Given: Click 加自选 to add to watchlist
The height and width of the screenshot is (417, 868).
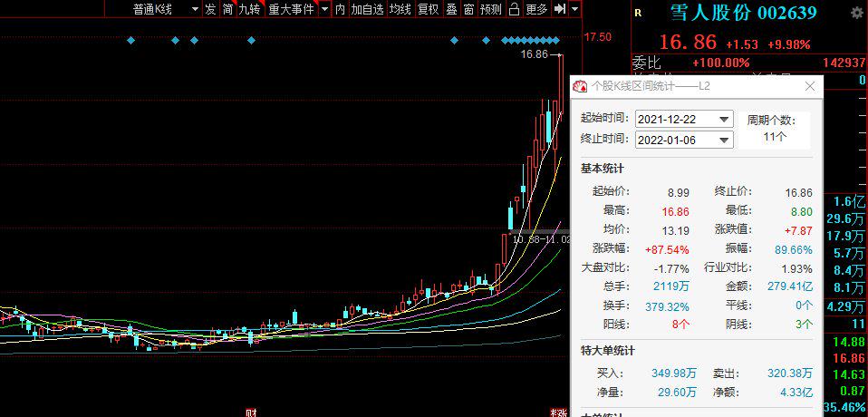Looking at the screenshot, I should (367, 9).
